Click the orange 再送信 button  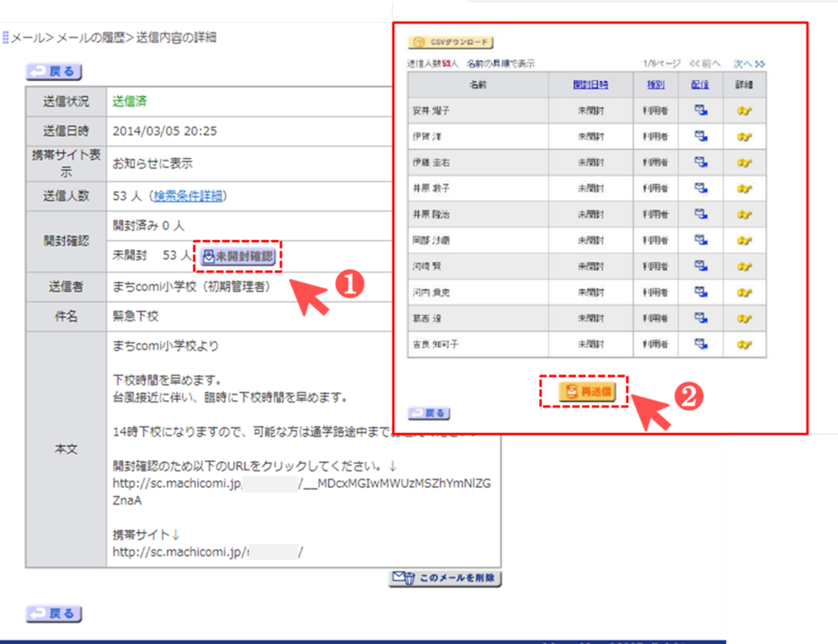pyautogui.click(x=587, y=392)
